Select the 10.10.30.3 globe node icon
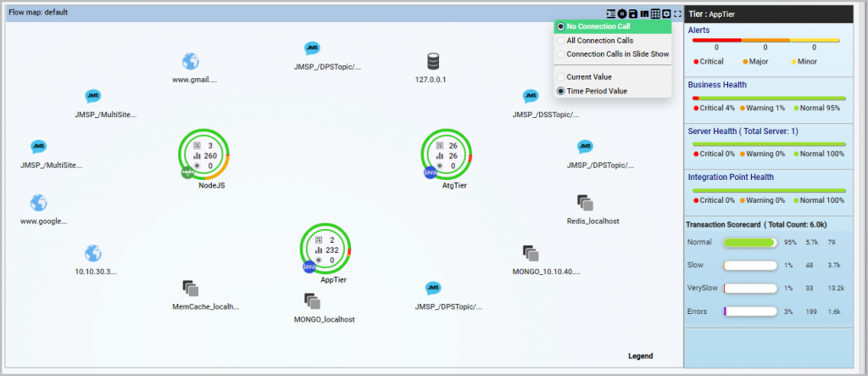Screen dimensions: 868x376 coord(93,254)
